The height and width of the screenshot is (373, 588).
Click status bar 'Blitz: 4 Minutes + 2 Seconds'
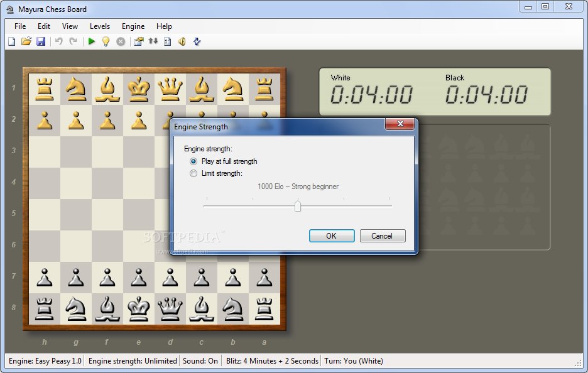272,361
